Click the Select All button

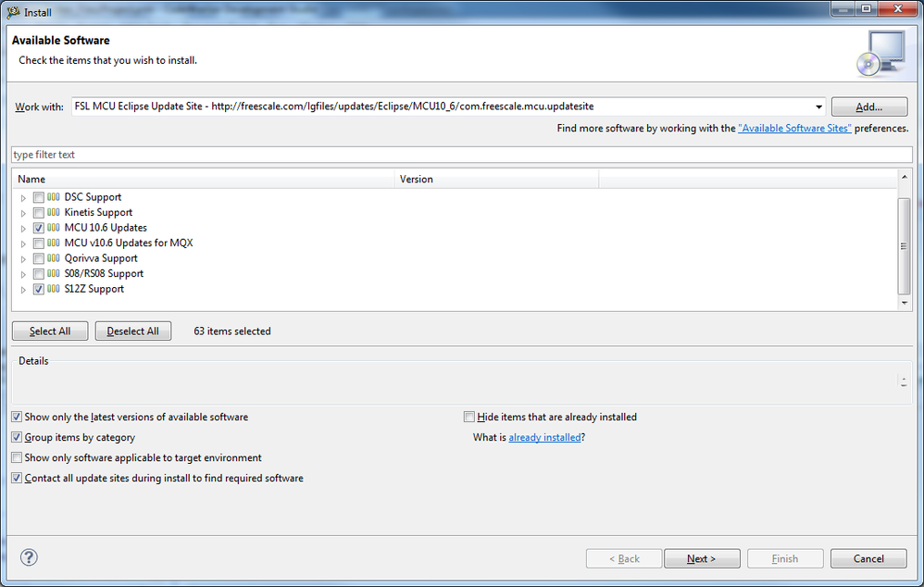tap(50, 331)
